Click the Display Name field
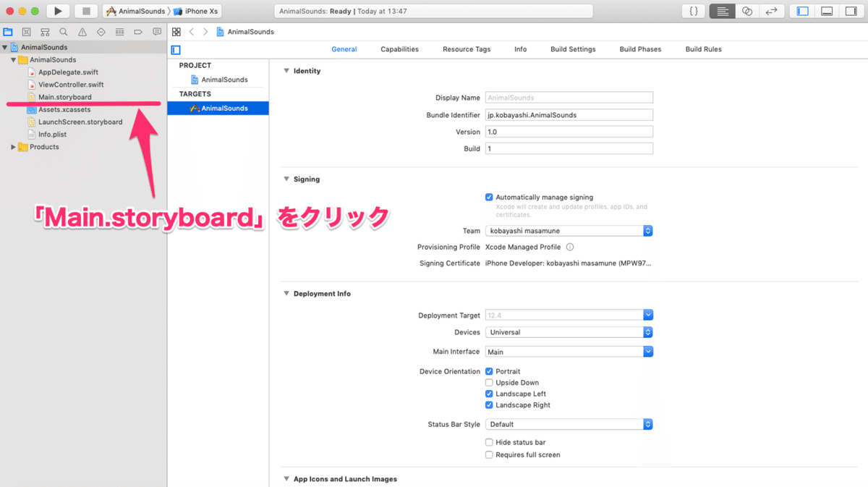The height and width of the screenshot is (487, 868). pos(569,98)
